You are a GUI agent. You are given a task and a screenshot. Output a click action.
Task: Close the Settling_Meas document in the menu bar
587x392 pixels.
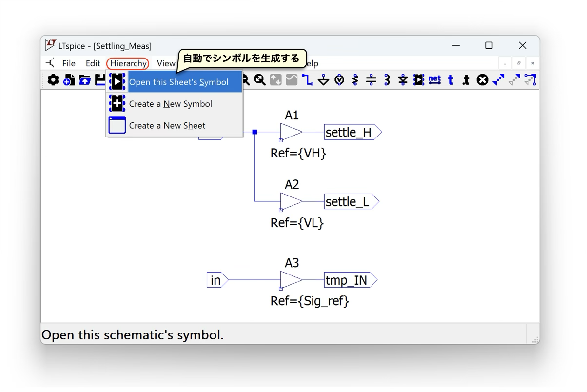pyautogui.click(x=532, y=63)
